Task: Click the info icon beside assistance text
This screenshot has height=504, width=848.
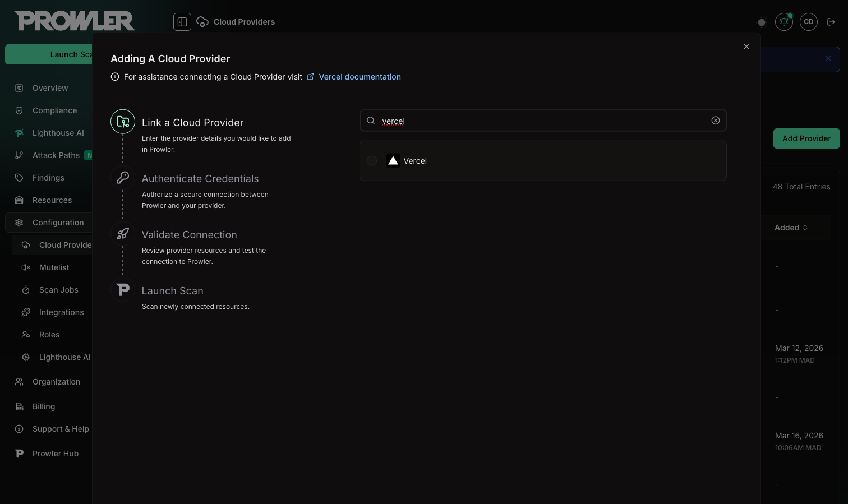Action: click(x=115, y=77)
